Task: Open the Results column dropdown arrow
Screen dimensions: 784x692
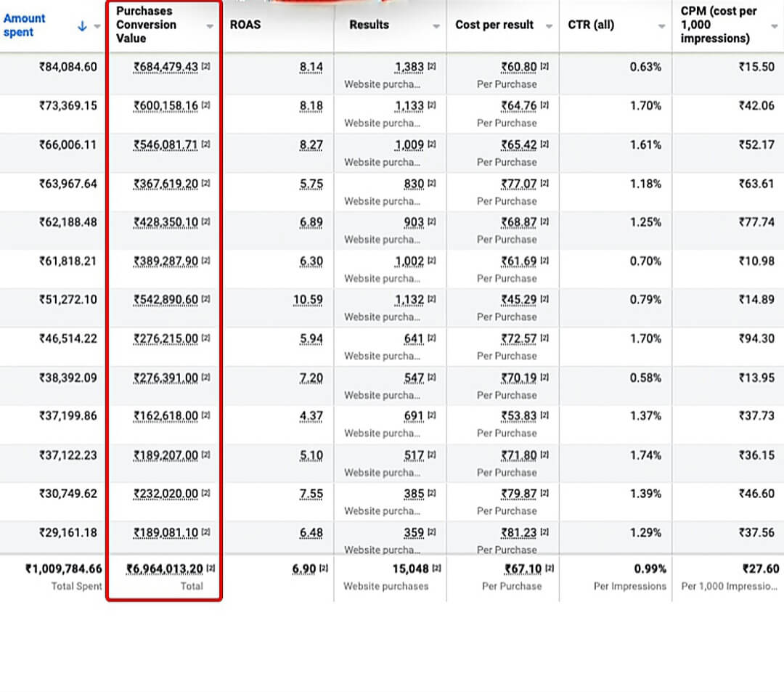Action: 436,26
